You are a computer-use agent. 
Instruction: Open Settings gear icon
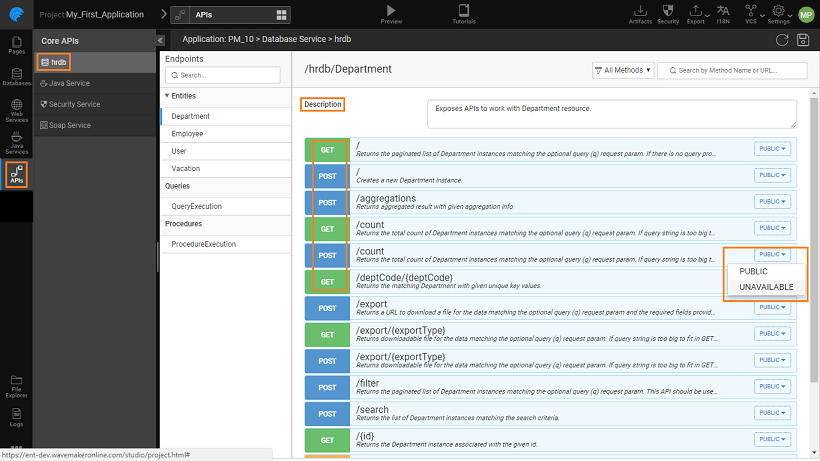pos(778,10)
